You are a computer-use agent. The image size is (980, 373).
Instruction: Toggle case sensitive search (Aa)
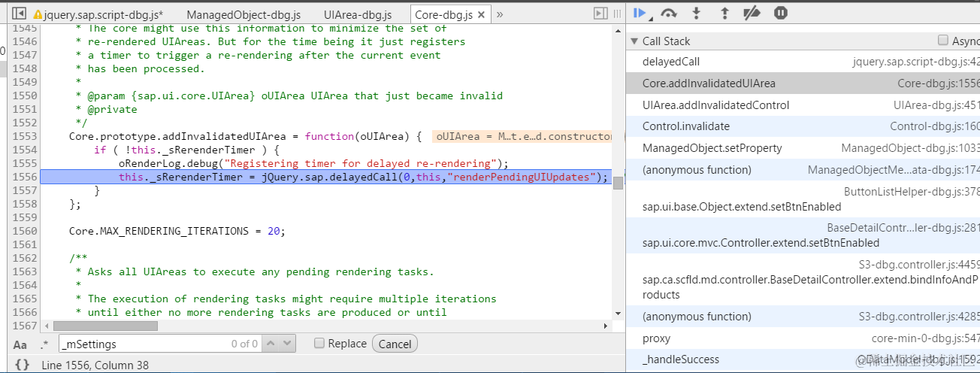(x=20, y=344)
